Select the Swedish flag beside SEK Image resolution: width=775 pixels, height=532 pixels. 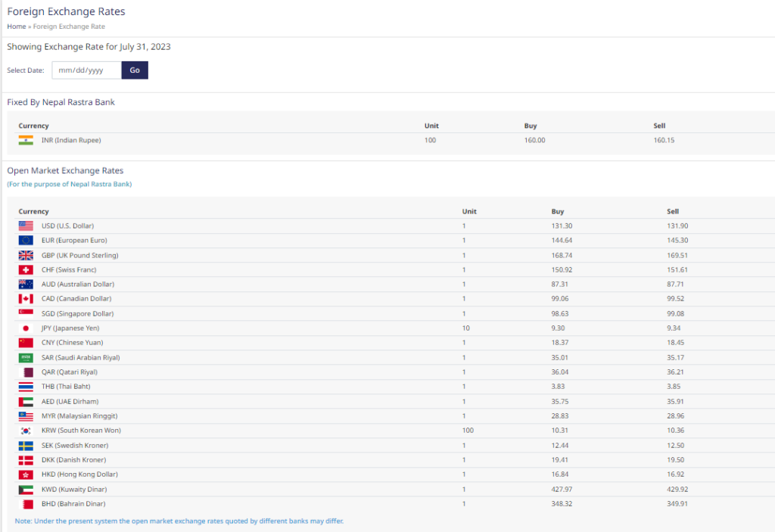(26, 445)
